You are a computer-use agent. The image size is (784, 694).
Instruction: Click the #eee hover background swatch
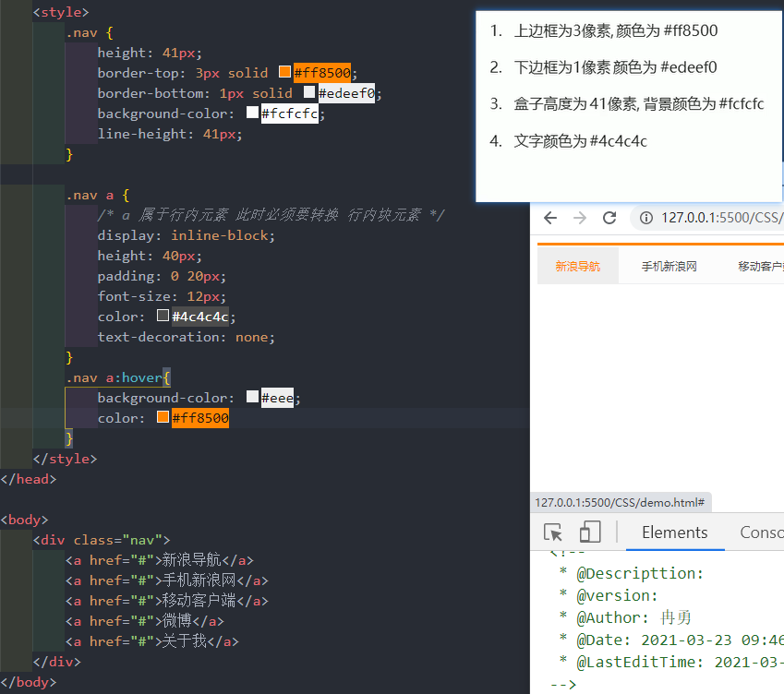(x=253, y=398)
